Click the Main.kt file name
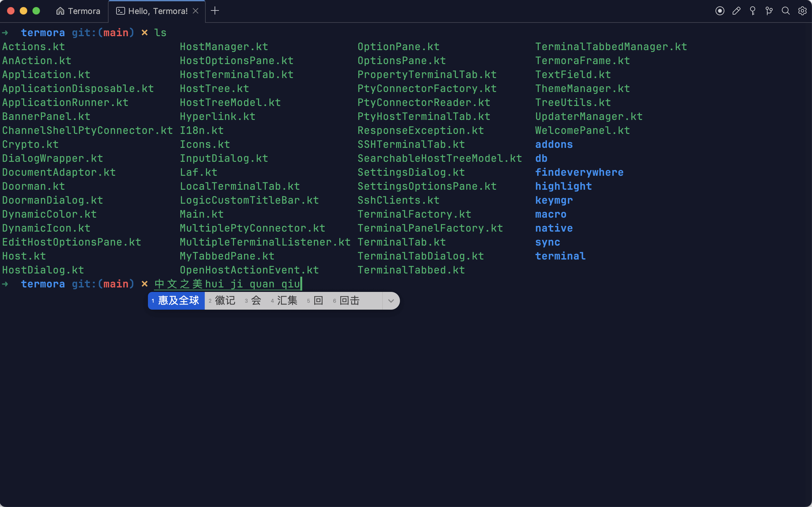Viewport: 812px width, 507px height. pyautogui.click(x=202, y=214)
